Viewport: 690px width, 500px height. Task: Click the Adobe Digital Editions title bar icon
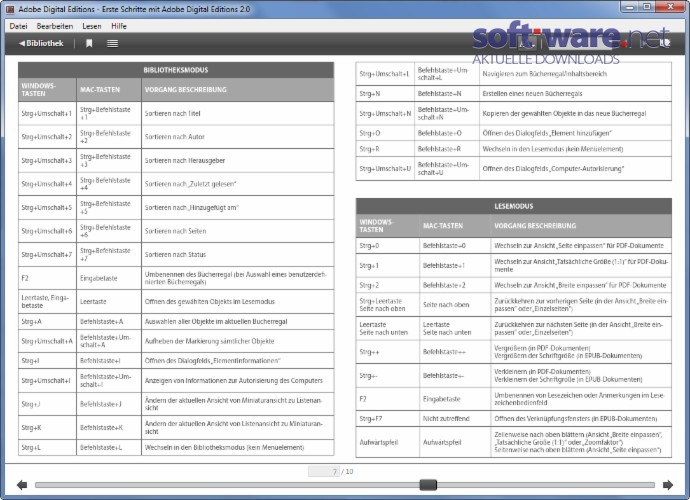click(10, 9)
